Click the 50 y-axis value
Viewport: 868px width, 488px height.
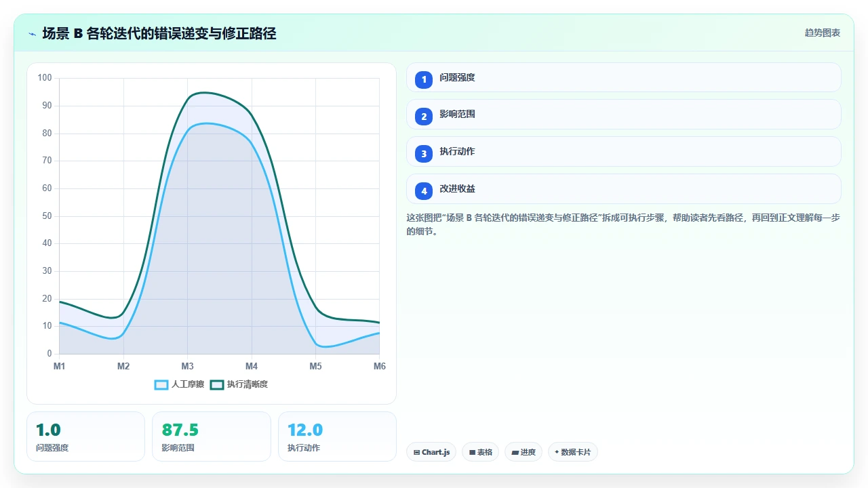[x=47, y=216]
